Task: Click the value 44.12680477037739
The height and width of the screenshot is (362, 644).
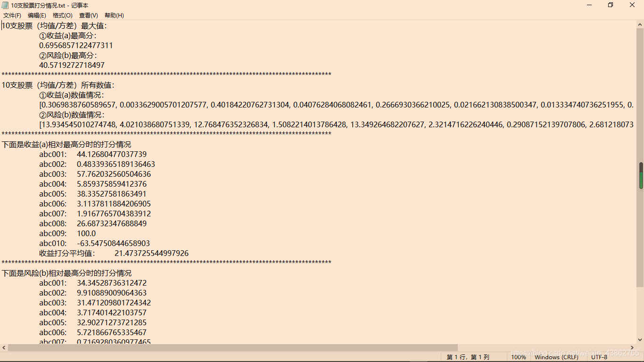Action: pyautogui.click(x=112, y=155)
